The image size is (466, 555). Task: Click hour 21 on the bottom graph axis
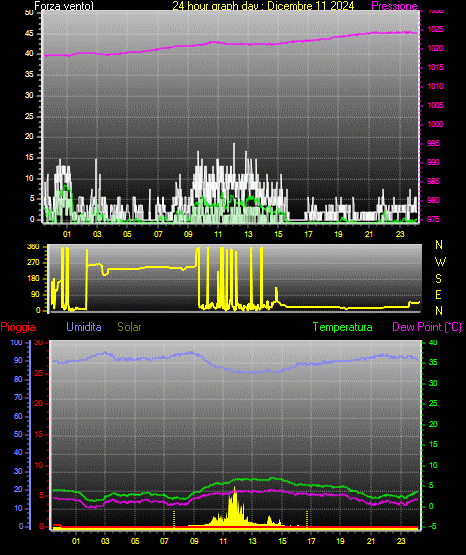coord(371,541)
